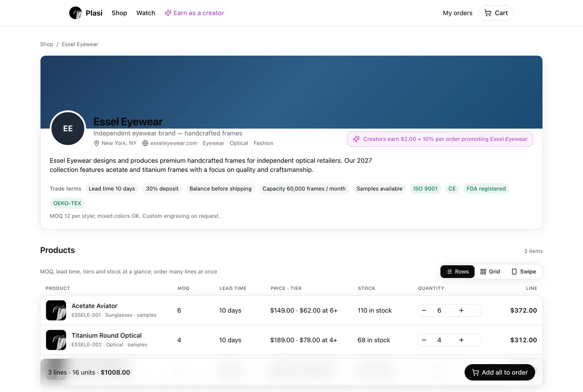View My orders
The image size is (583, 392).
coord(457,13)
